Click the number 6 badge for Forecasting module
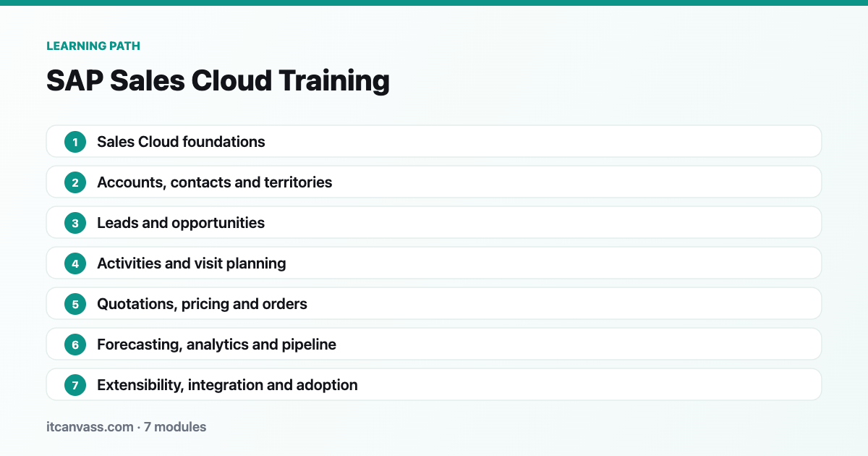This screenshot has height=456, width=868. [75, 345]
